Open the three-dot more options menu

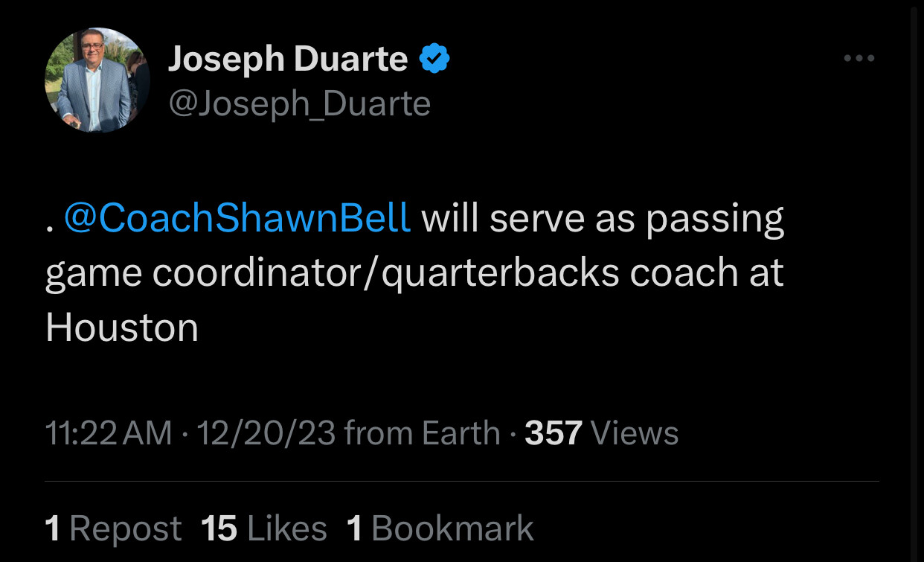(x=859, y=58)
